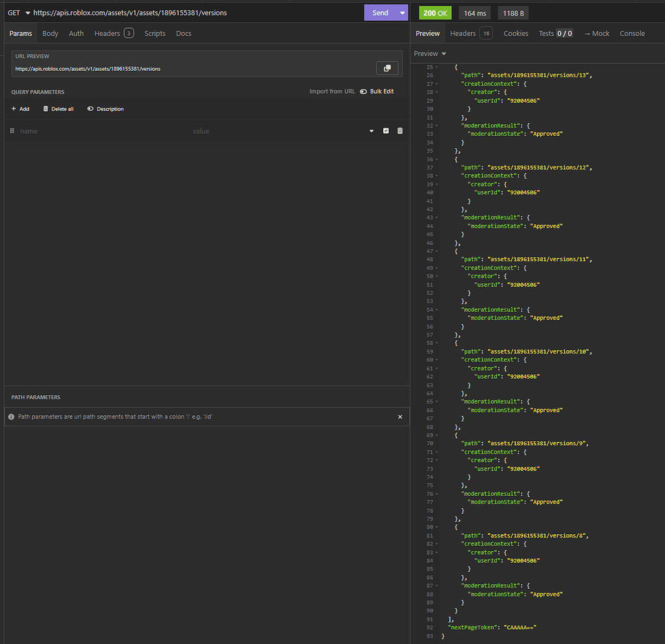
Task: Open the Mock tab
Action: (x=597, y=33)
